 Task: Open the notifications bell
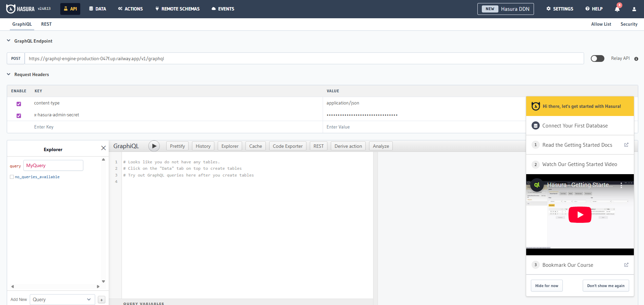pos(617,9)
